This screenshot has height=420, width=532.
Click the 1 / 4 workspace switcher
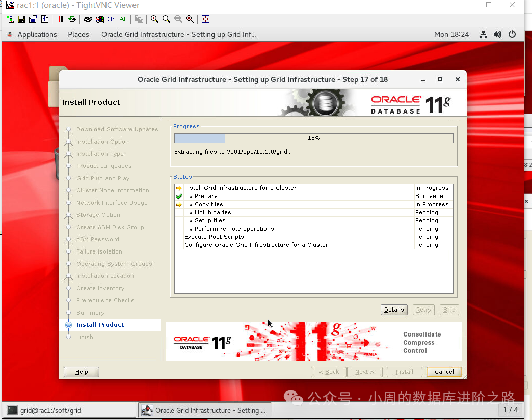click(x=510, y=410)
